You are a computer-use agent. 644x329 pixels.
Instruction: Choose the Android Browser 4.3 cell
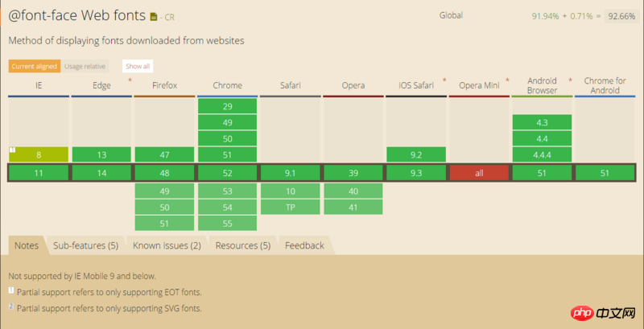click(x=542, y=122)
